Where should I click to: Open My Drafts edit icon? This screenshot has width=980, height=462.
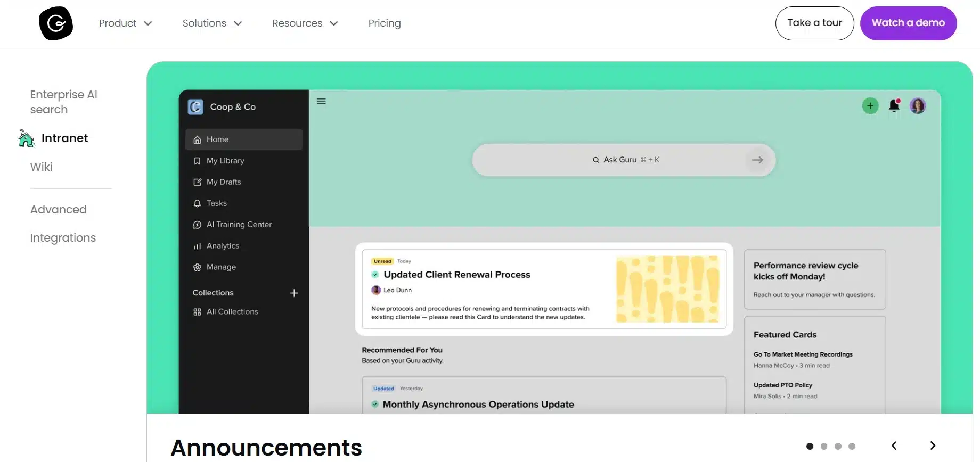(197, 182)
